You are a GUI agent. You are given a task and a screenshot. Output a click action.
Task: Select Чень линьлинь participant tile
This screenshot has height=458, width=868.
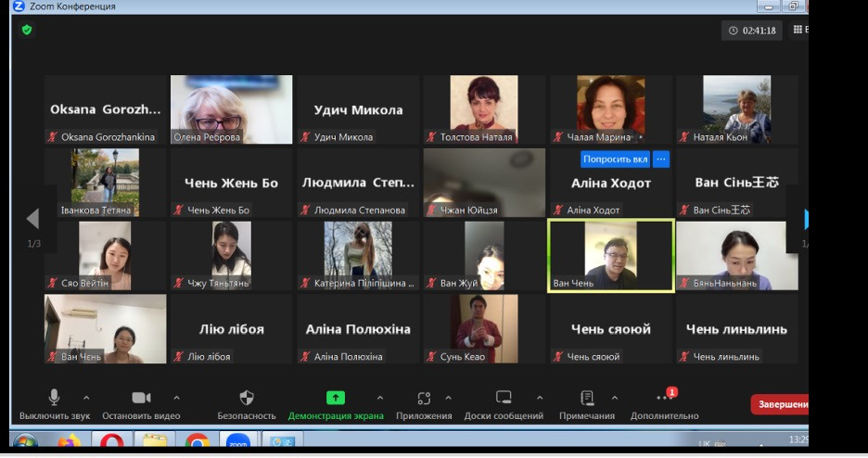[x=737, y=328]
